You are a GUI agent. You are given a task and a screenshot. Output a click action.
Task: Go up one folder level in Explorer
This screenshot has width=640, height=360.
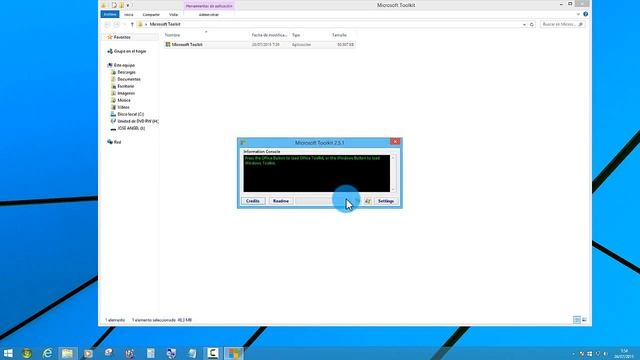tap(132, 24)
